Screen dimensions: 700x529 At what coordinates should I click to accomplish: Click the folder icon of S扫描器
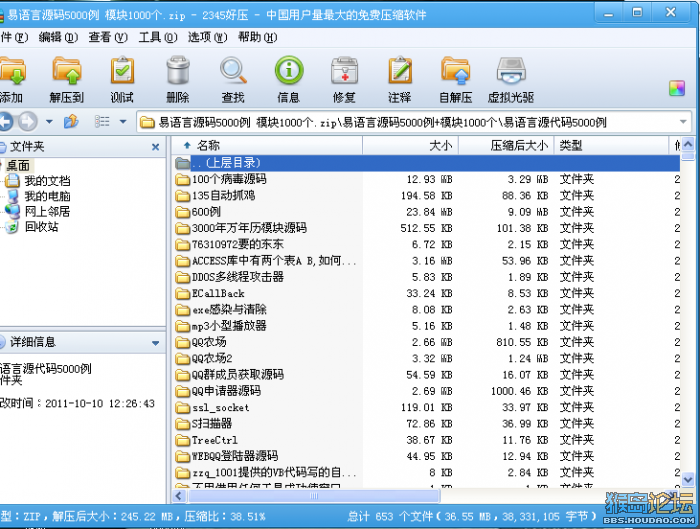coord(183,424)
